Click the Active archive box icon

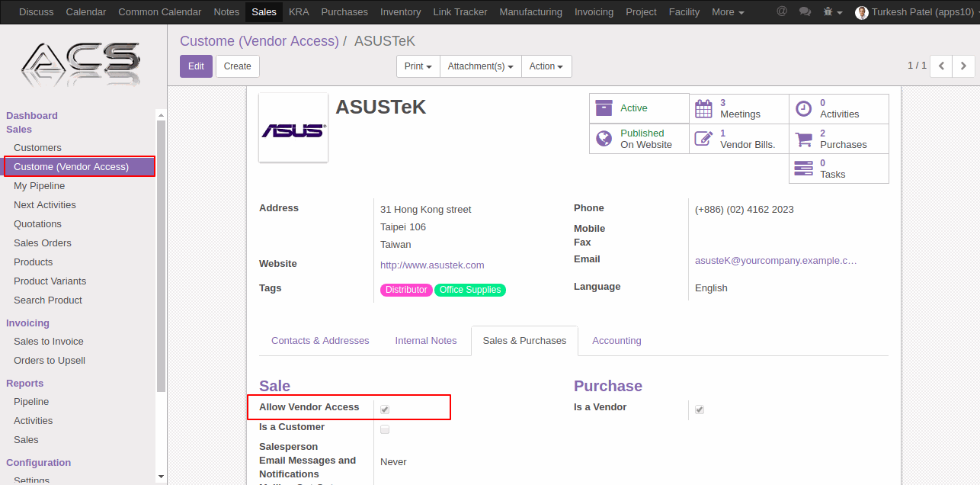604,108
